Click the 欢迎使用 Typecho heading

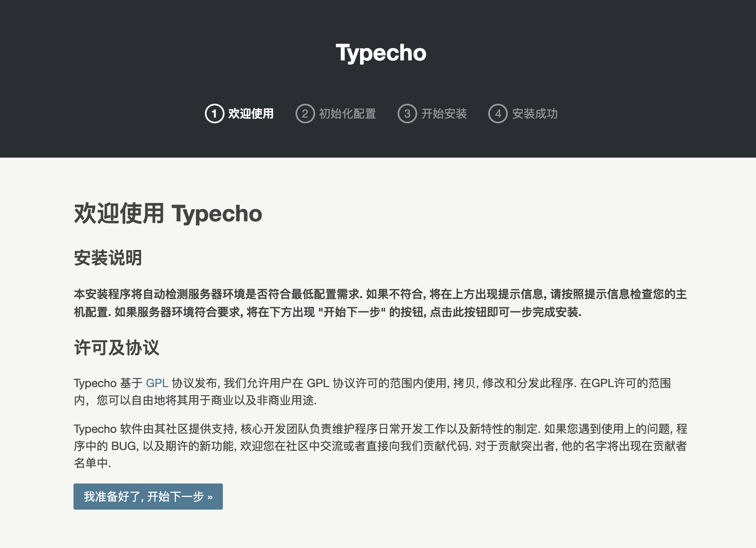tap(168, 213)
